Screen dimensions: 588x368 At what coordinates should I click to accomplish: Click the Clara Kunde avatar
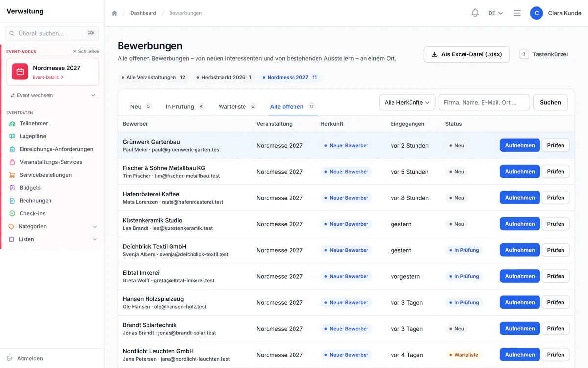tap(536, 13)
